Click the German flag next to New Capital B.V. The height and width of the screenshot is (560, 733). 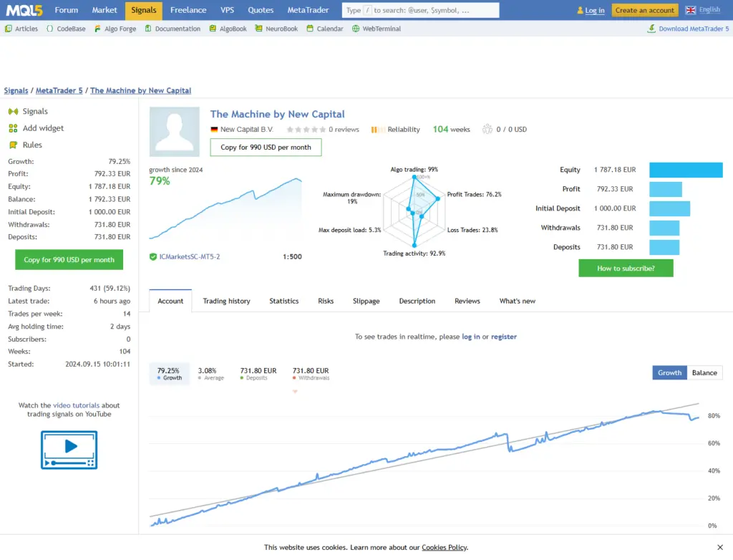coord(214,130)
